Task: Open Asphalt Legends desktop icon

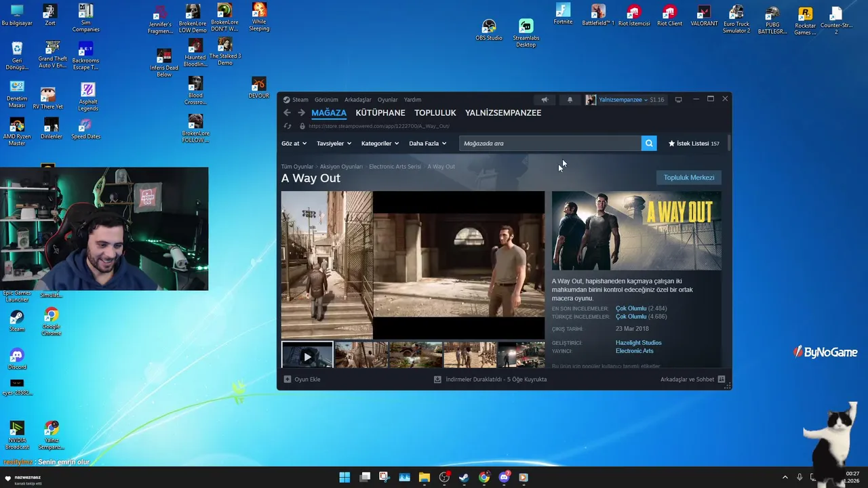Action: coord(87,97)
